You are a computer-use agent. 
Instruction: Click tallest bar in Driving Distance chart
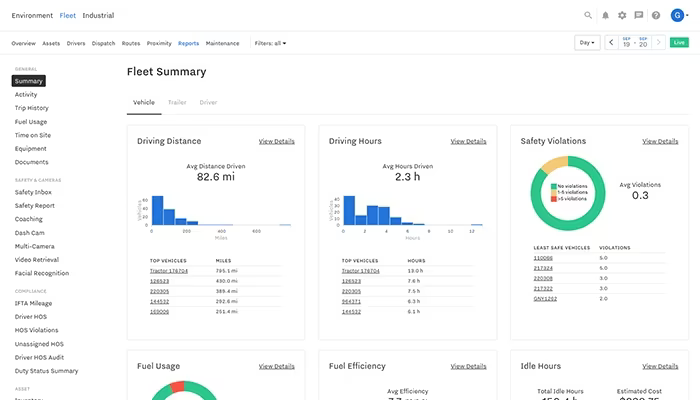point(158,210)
